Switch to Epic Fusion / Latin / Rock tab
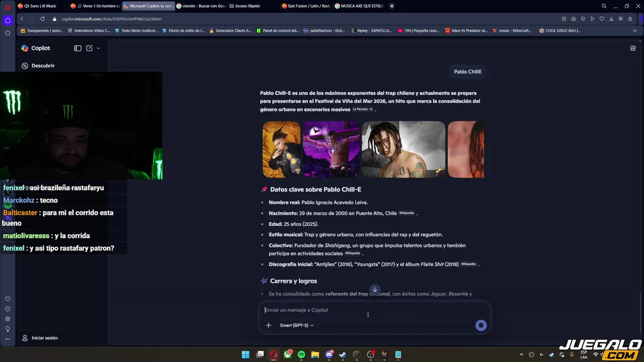The width and height of the screenshot is (644, 362). (x=306, y=6)
